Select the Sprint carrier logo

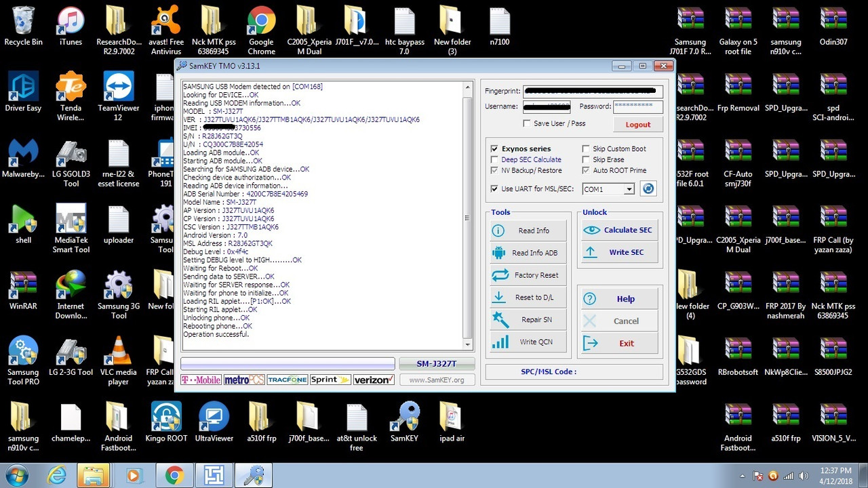pos(330,380)
